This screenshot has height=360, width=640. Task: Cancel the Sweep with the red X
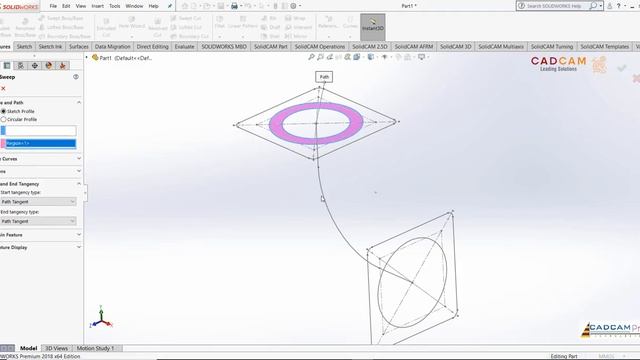click(3, 88)
